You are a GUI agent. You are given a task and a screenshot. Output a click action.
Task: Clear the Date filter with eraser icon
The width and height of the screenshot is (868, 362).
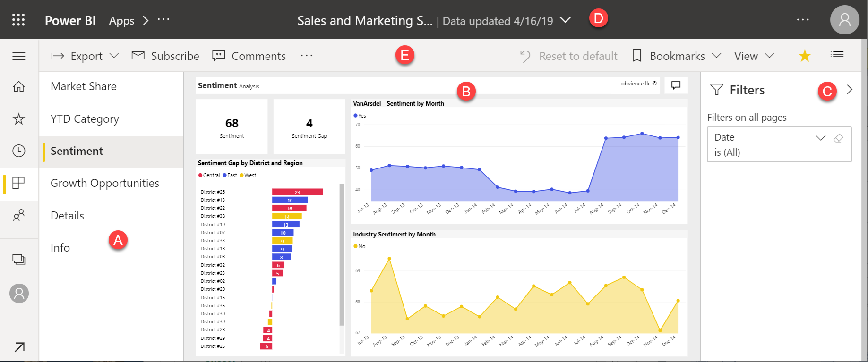838,138
